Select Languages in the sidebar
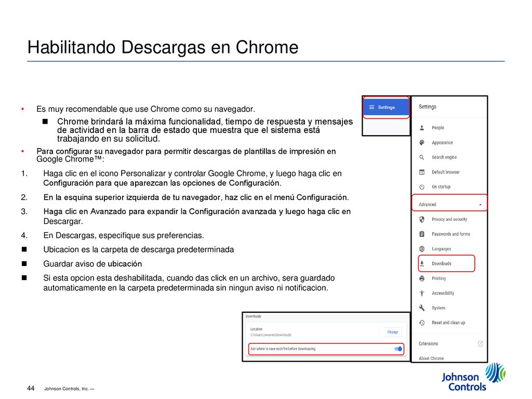 (x=442, y=249)
